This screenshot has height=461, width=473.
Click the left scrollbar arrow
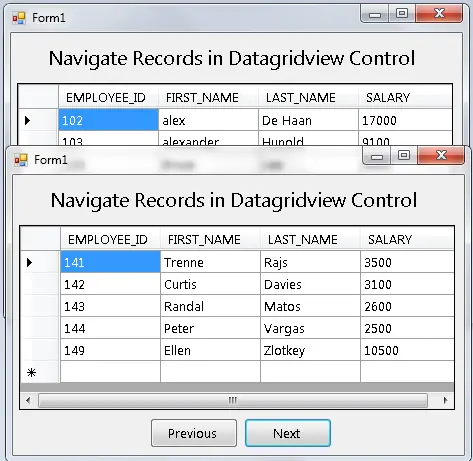[28, 400]
